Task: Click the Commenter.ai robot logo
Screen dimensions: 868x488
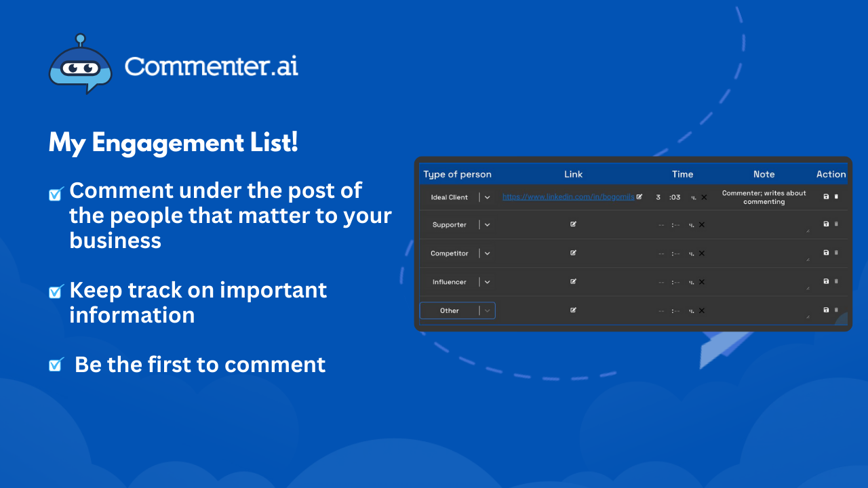Action: 80,64
